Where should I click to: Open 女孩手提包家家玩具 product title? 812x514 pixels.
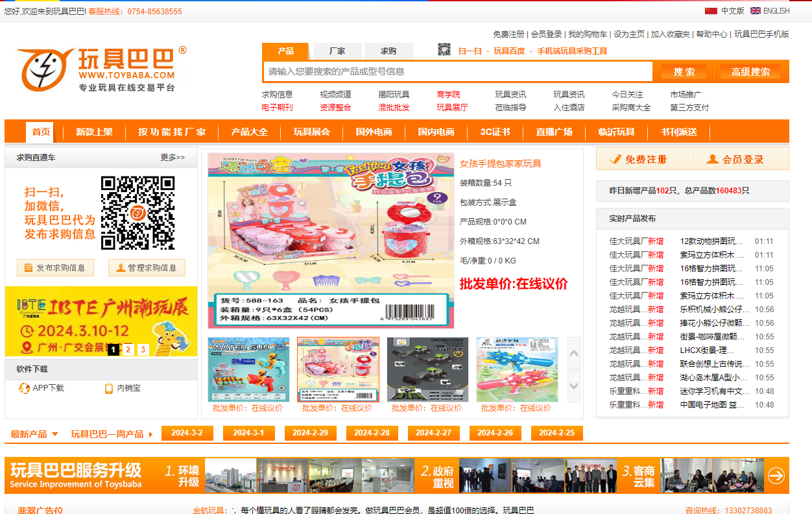pyautogui.click(x=500, y=164)
